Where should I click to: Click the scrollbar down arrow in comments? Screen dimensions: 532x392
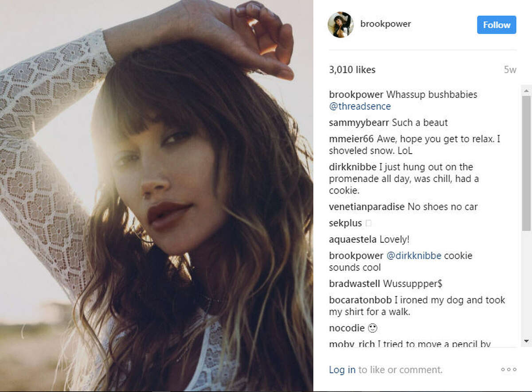point(526,341)
